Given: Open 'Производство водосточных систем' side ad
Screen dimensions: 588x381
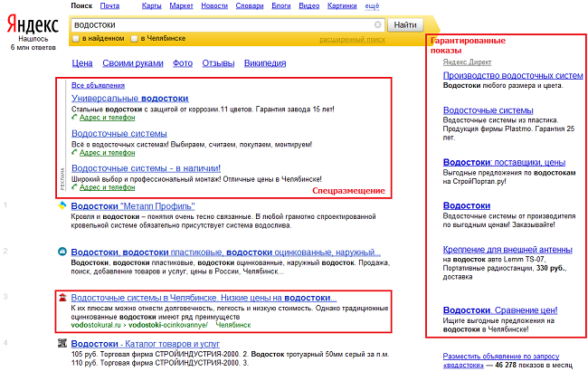Looking at the screenshot, I should tap(513, 75).
